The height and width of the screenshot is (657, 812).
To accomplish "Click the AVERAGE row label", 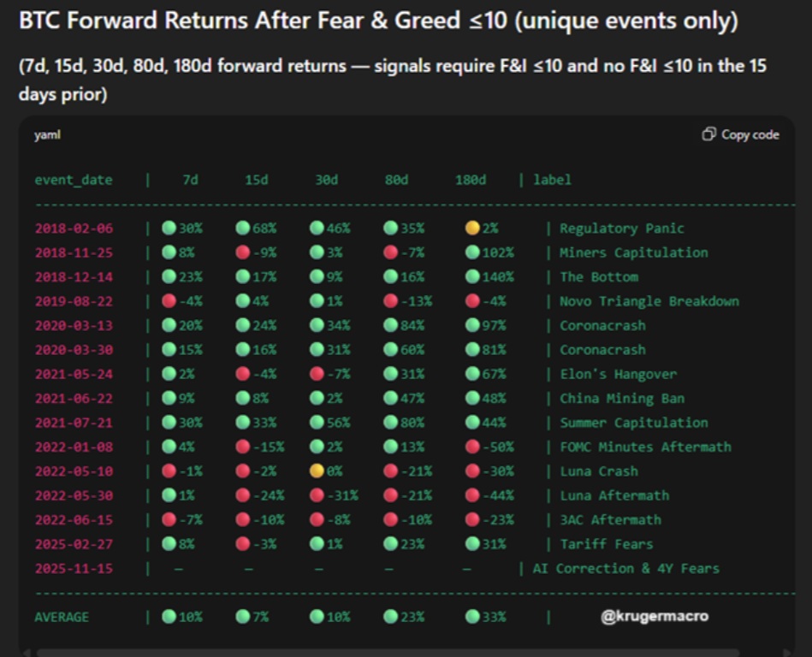I will pyautogui.click(x=61, y=617).
